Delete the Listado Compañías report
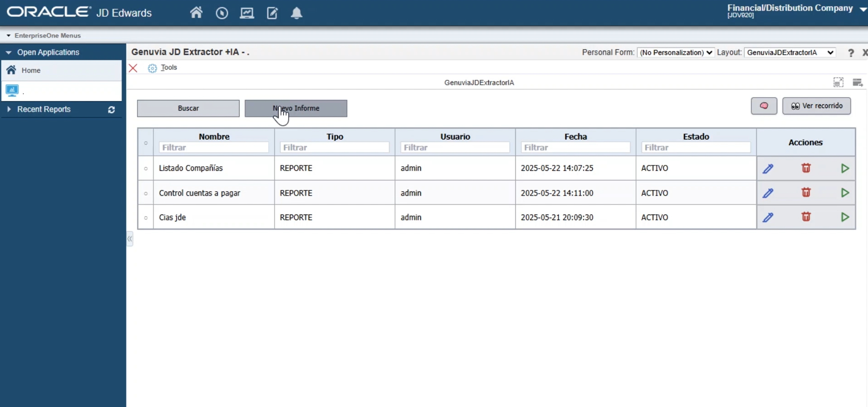868x407 pixels. [806, 168]
